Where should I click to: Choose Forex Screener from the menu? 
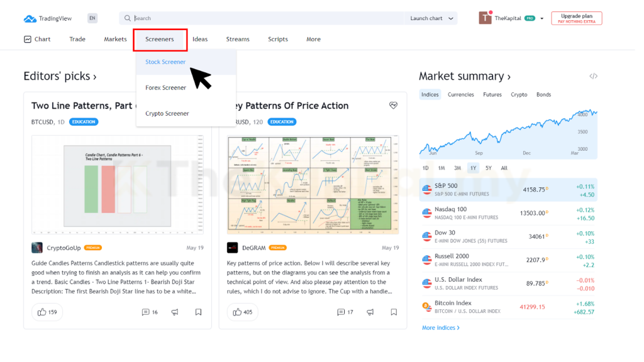[165, 88]
